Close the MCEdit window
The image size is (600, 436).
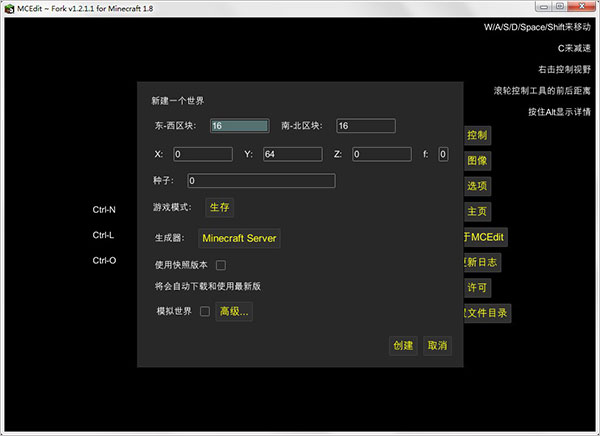(x=581, y=7)
